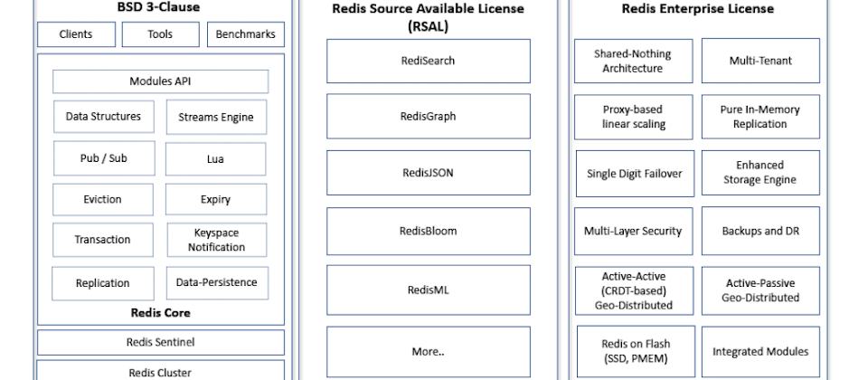Select the Single Digit Failover box
This screenshot has width=868, height=380.
click(x=635, y=174)
